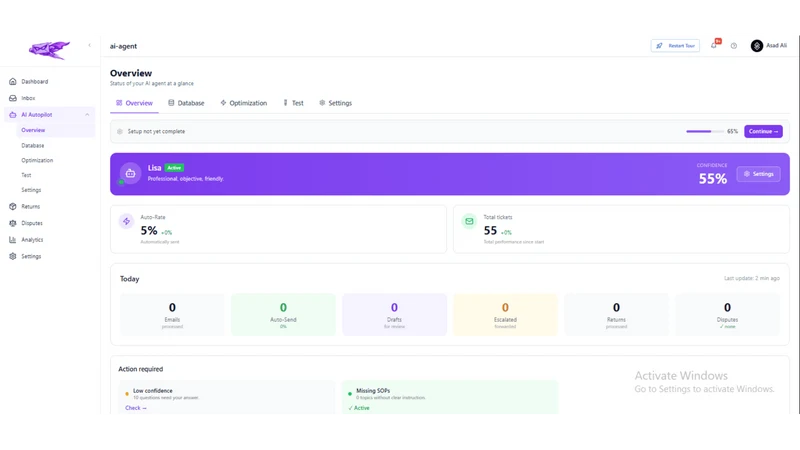Open the Asad Ali profile avatar
This screenshot has height=450, width=800.
757,45
